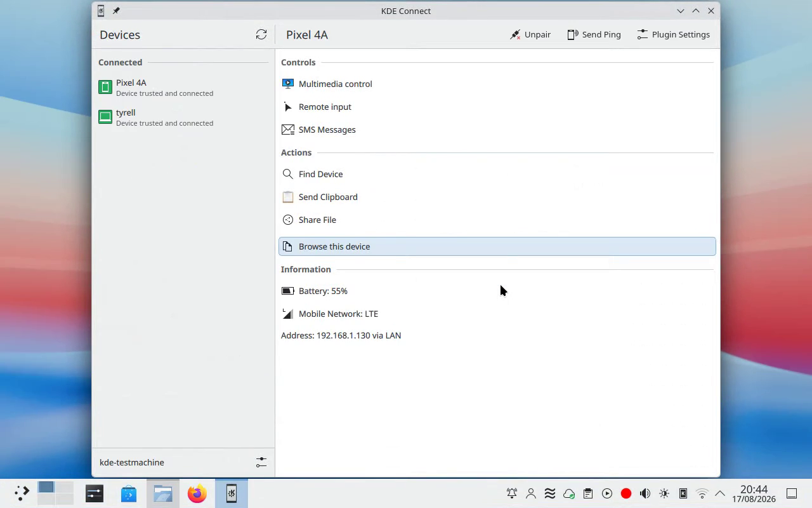This screenshot has width=812, height=508.
Task: Select the Pixel 4A device
Action: pos(183,88)
